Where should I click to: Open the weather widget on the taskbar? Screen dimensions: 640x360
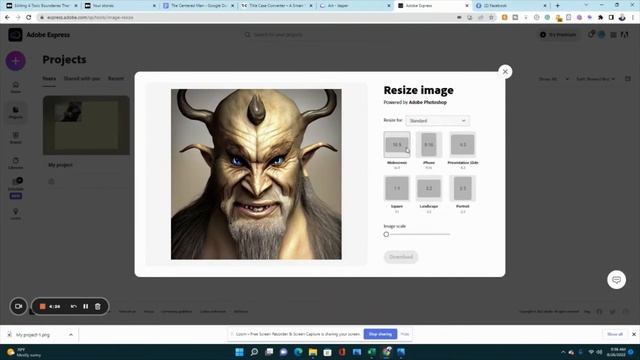pos(24,352)
